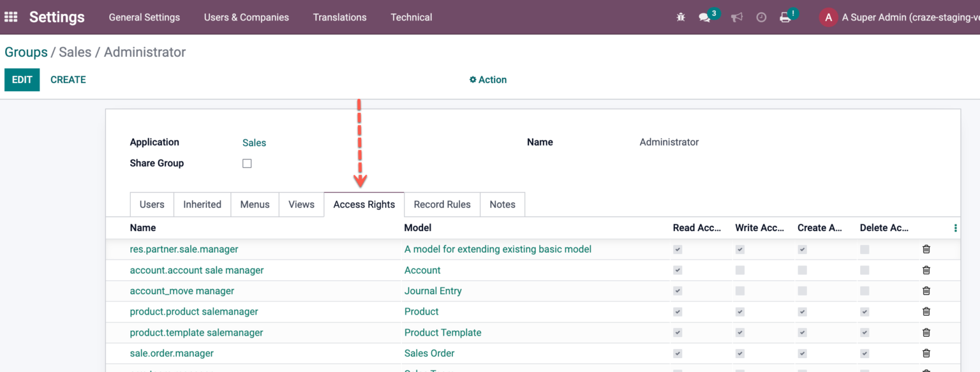
Task: Open the Discuss conversations icon showing 3
Action: (705, 17)
